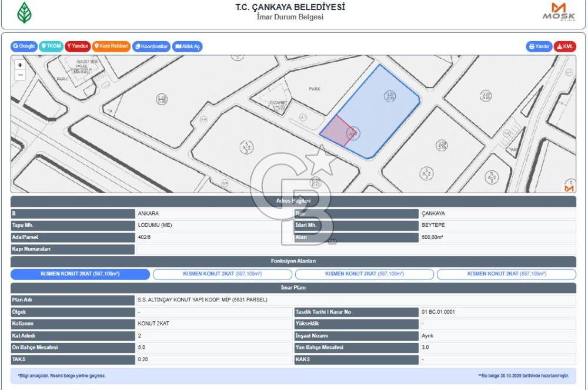Screen dimensions: 588x390
Task: Zoom out on the map
Action: click(x=20, y=75)
